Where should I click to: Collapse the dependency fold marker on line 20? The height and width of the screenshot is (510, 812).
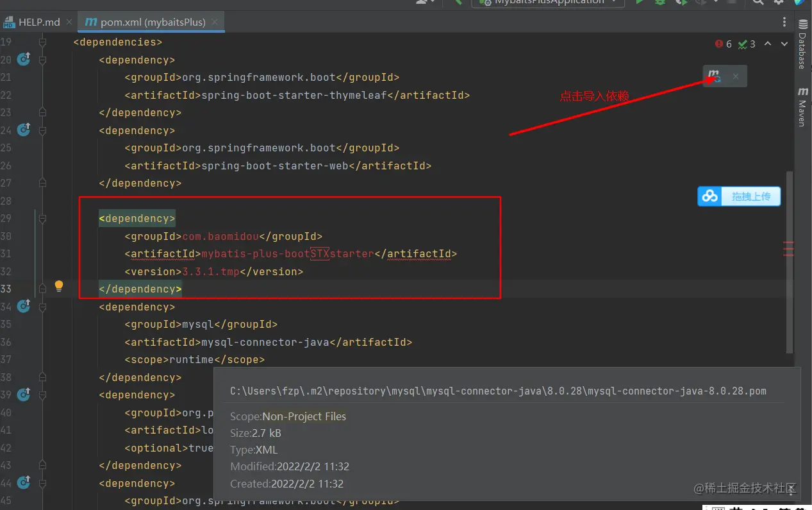coord(42,60)
